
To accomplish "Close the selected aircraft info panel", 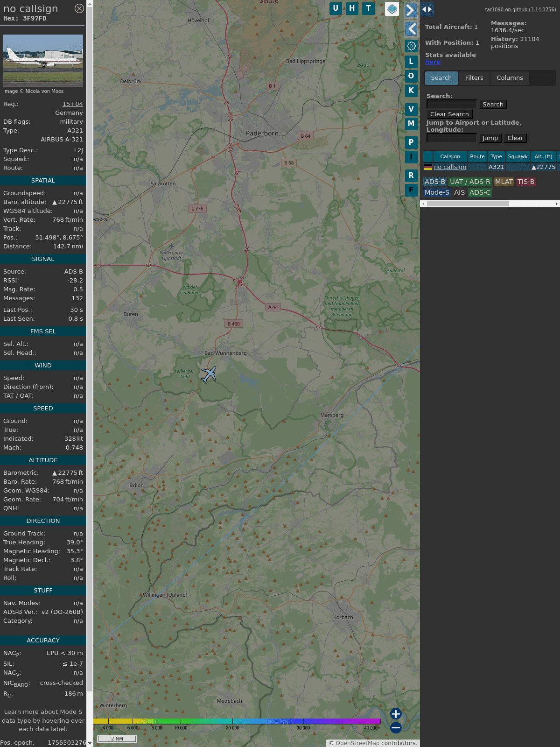I will (79, 8).
